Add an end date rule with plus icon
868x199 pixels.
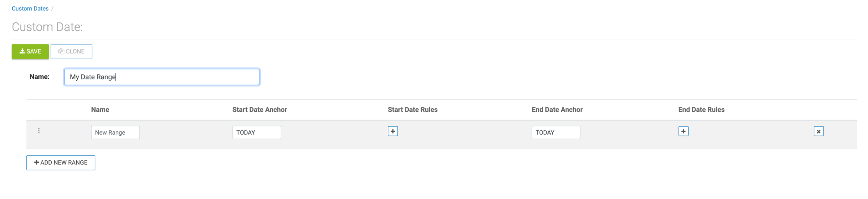(683, 131)
